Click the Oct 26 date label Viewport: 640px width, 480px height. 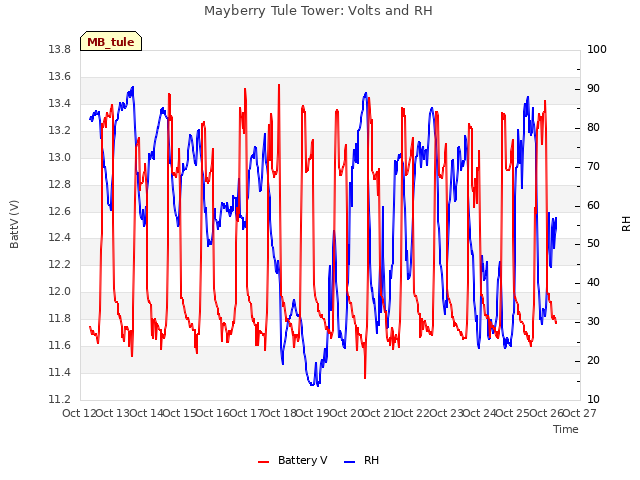(546, 413)
